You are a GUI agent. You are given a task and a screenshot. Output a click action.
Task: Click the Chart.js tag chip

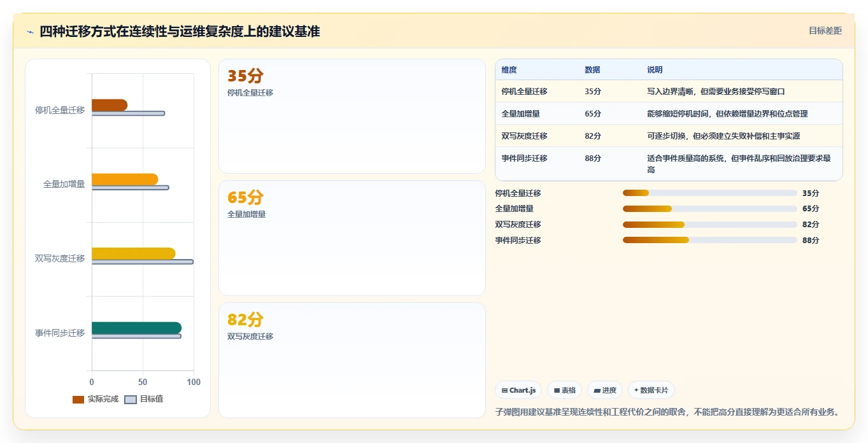pos(518,390)
